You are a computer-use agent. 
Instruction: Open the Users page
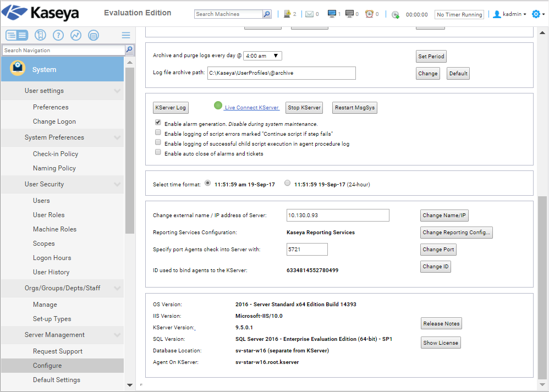pyautogui.click(x=41, y=201)
